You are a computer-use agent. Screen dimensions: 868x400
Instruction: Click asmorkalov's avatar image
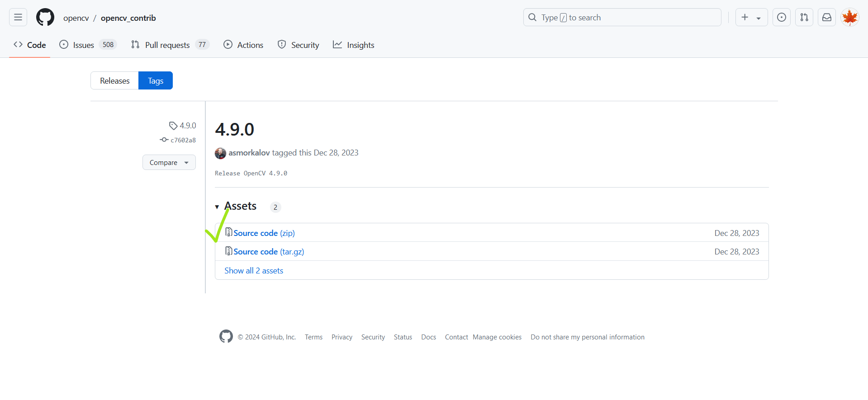[x=220, y=153]
